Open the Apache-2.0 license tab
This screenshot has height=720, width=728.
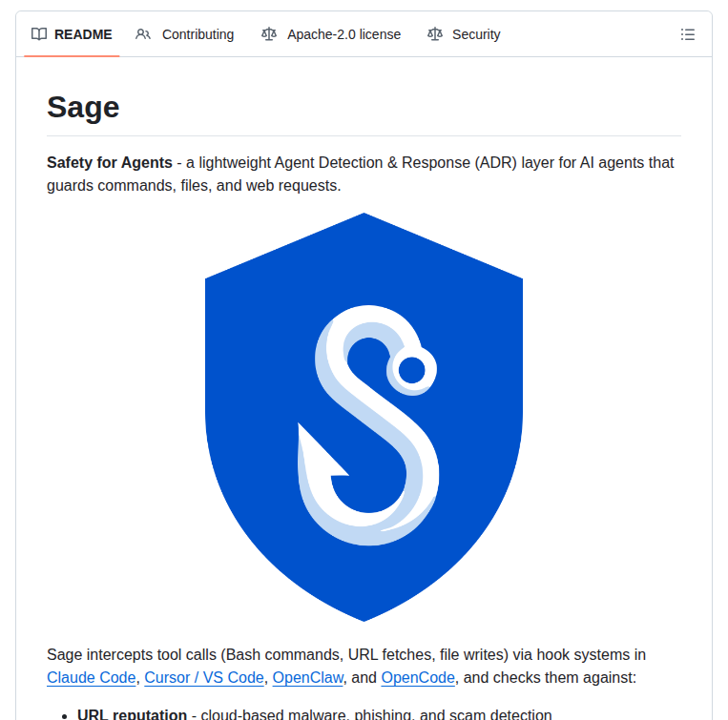tap(330, 34)
